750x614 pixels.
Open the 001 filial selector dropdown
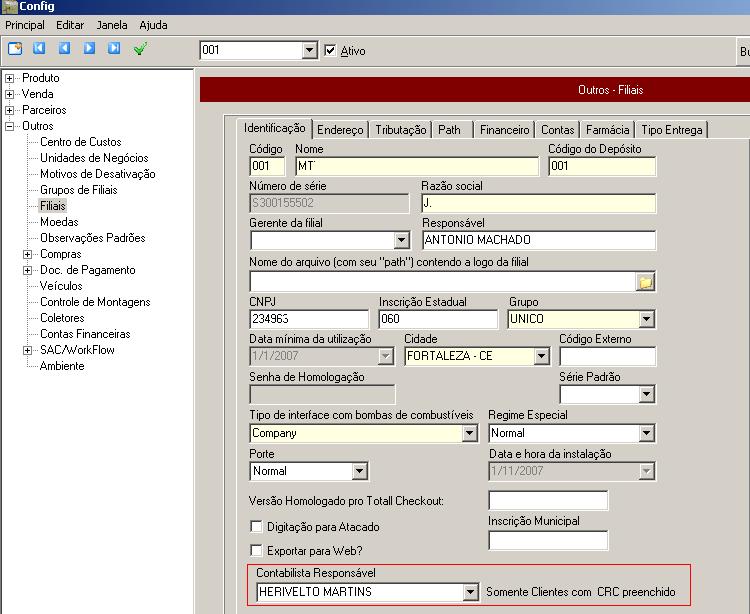click(309, 50)
